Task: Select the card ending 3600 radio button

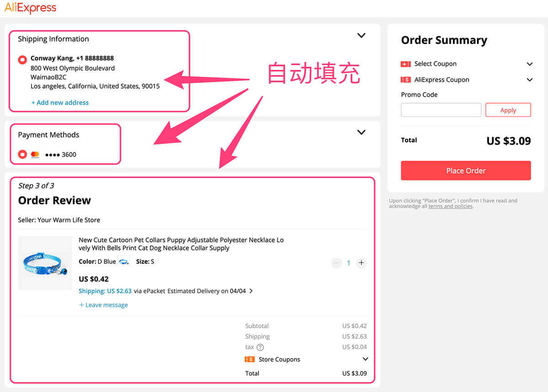Action: click(22, 155)
